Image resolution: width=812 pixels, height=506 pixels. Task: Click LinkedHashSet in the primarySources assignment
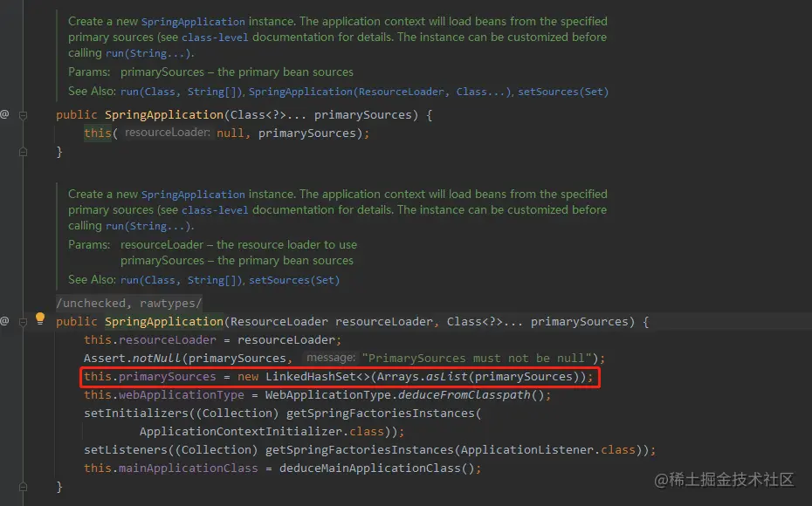click(310, 376)
